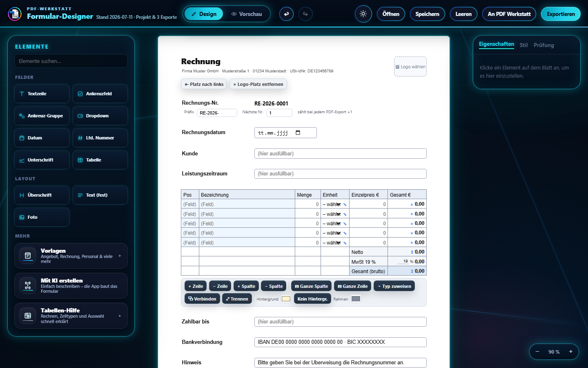This screenshot has height=368, width=588.
Task: Add a column with + Spalte
Action: tap(246, 286)
